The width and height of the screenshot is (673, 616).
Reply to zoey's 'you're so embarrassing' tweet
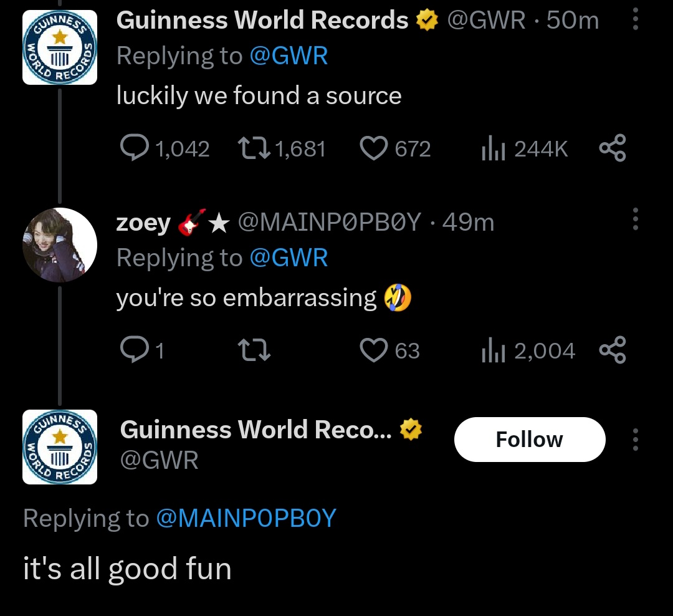point(133,350)
